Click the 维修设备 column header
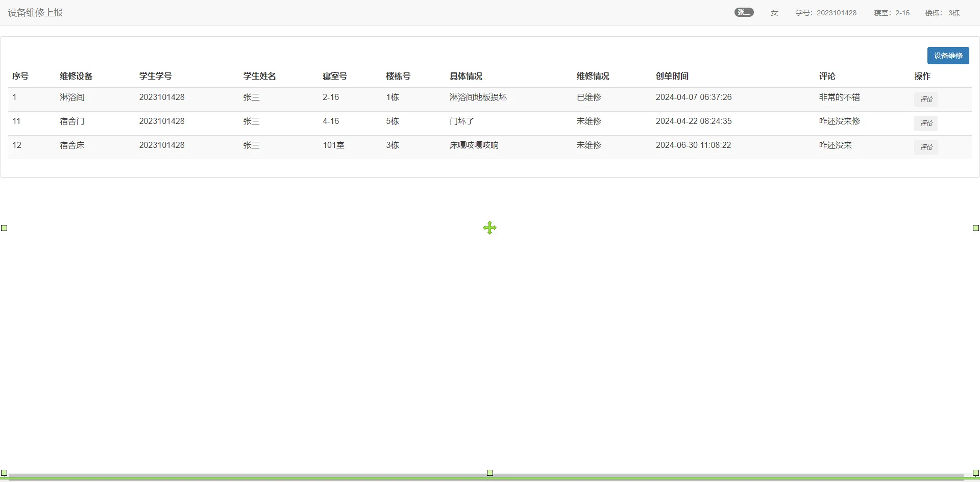The height and width of the screenshot is (482, 980). 76,76
